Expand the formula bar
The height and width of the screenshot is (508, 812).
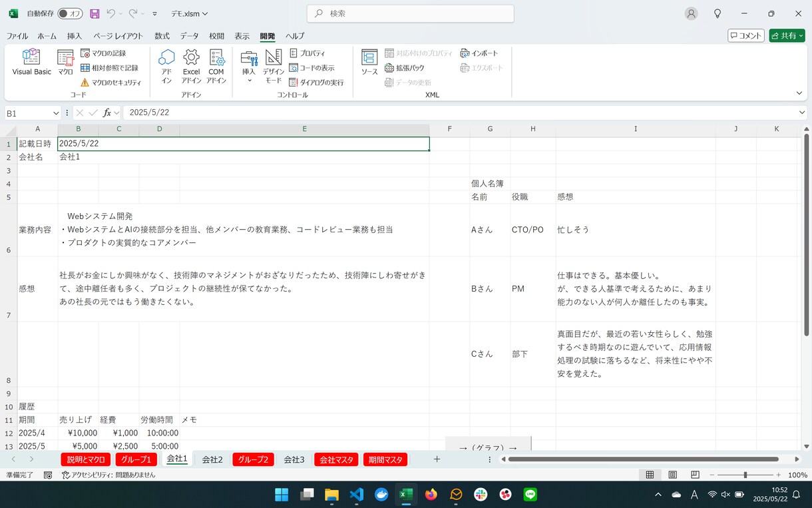click(802, 113)
